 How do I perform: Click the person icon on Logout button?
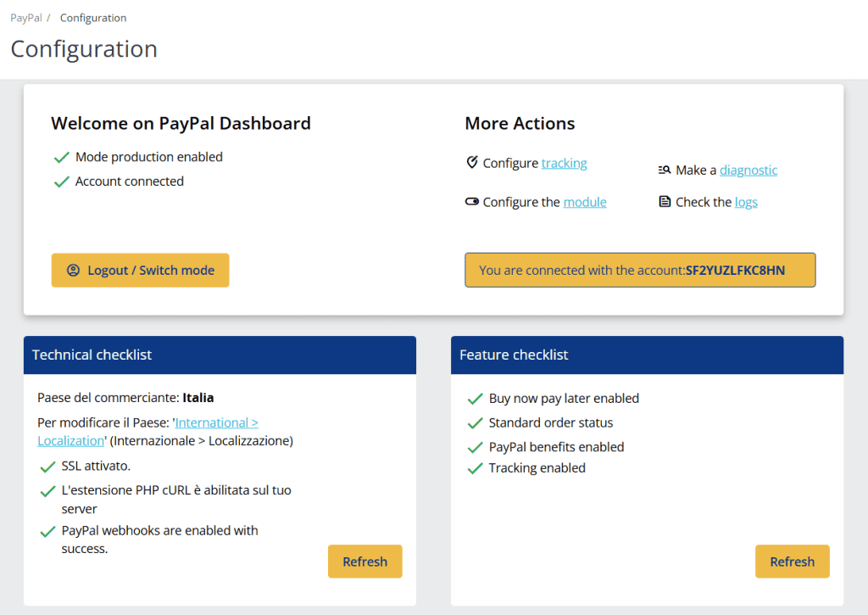(71, 270)
